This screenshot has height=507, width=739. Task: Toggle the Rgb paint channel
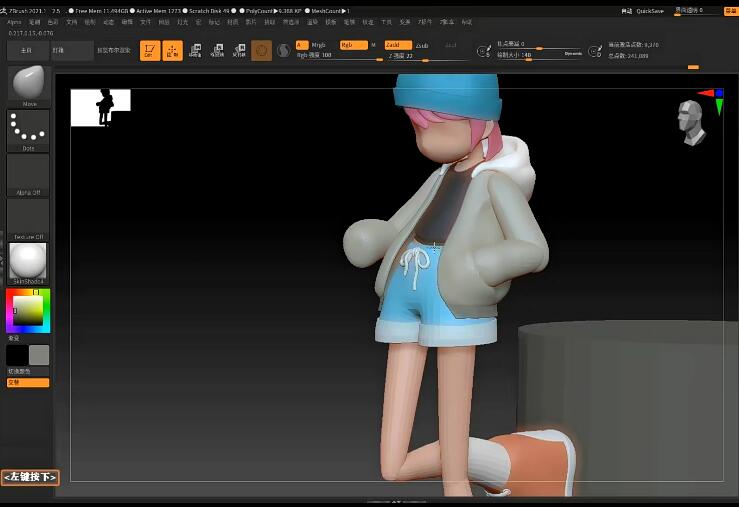tap(352, 45)
